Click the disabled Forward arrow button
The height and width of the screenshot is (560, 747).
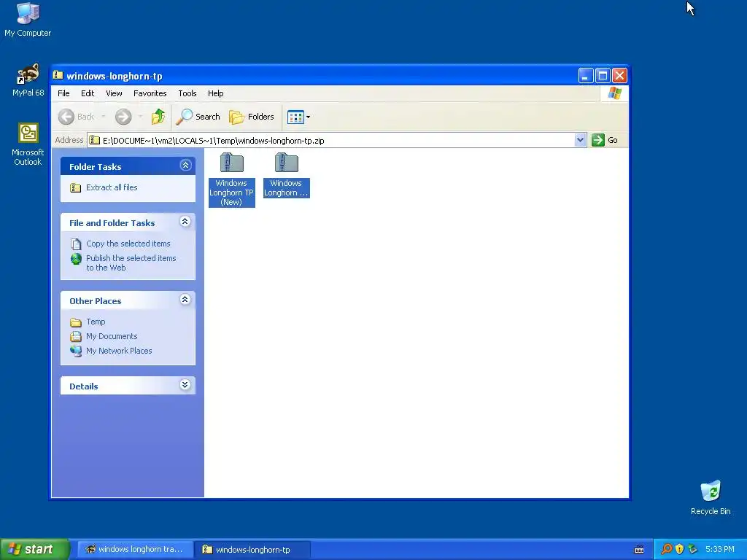pyautogui.click(x=123, y=117)
